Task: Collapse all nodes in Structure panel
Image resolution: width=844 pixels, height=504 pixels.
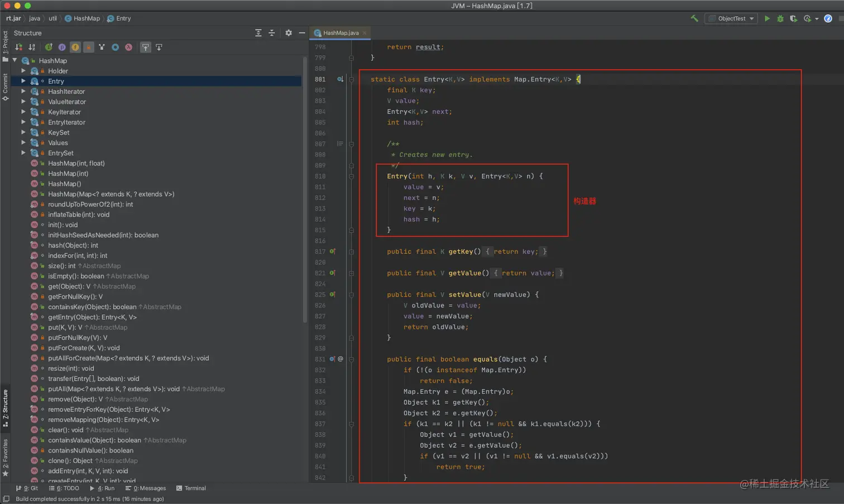Action: pos(272,33)
